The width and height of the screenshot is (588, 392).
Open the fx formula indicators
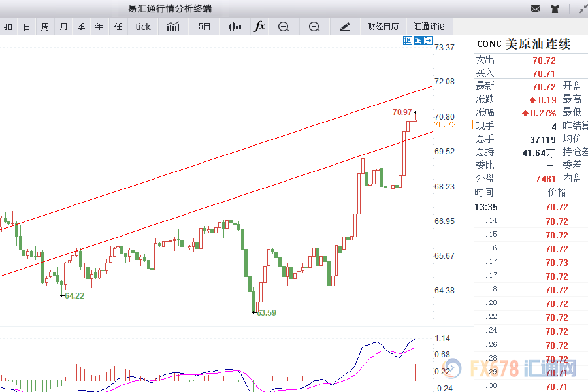[259, 27]
